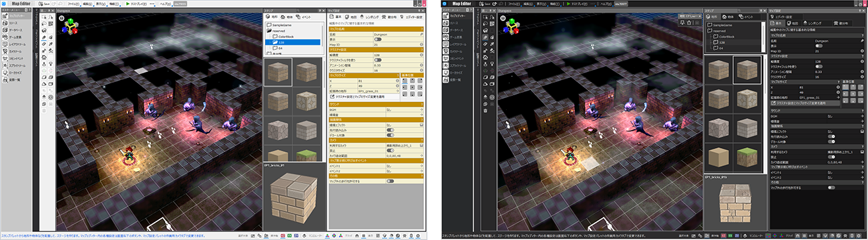Click the 3D axis gizmo in light viewport
The width and height of the screenshot is (868, 240).
click(x=69, y=24)
